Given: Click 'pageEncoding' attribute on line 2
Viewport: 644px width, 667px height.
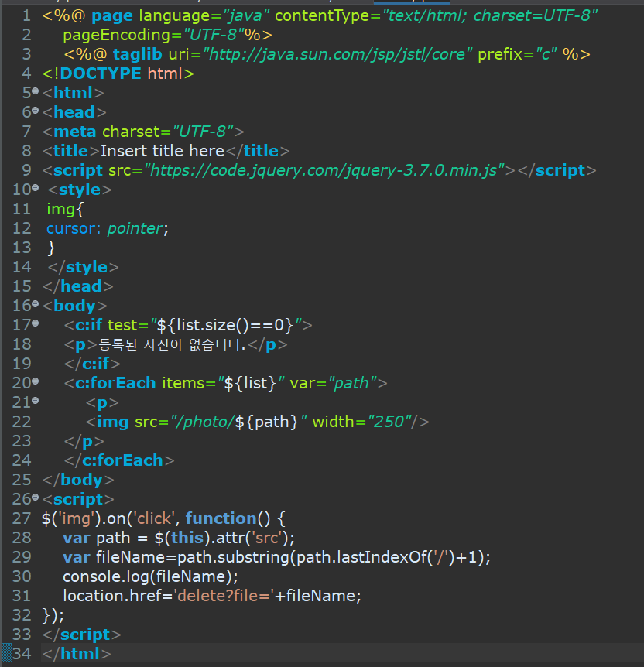Looking at the screenshot, I should click(x=117, y=36).
